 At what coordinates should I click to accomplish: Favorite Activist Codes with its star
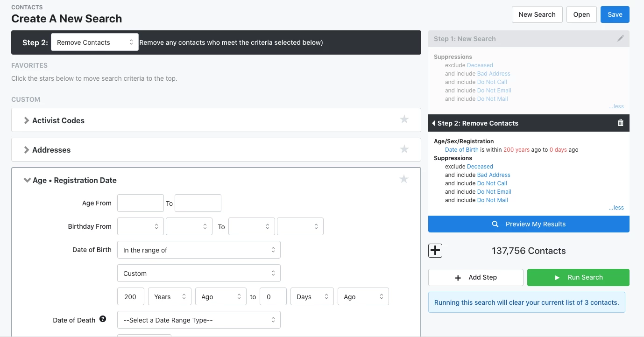pos(404,119)
